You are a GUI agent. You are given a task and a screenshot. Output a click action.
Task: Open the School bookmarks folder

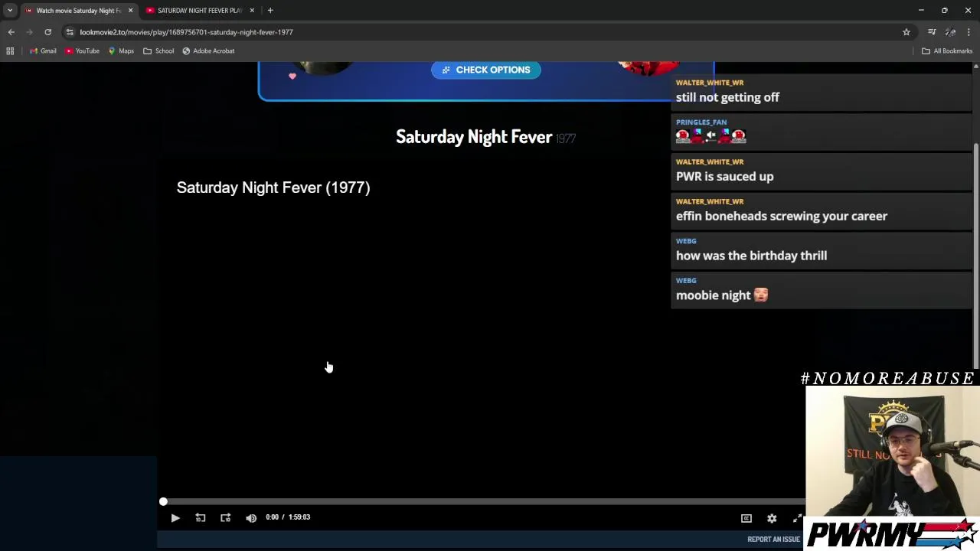(x=158, y=51)
